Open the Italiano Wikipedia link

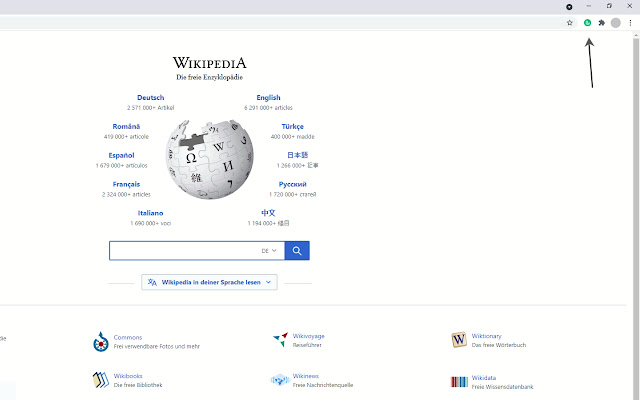pyautogui.click(x=150, y=213)
